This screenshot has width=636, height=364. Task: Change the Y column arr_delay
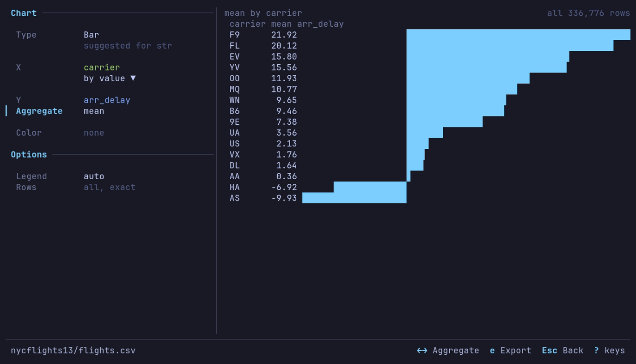pyautogui.click(x=107, y=100)
